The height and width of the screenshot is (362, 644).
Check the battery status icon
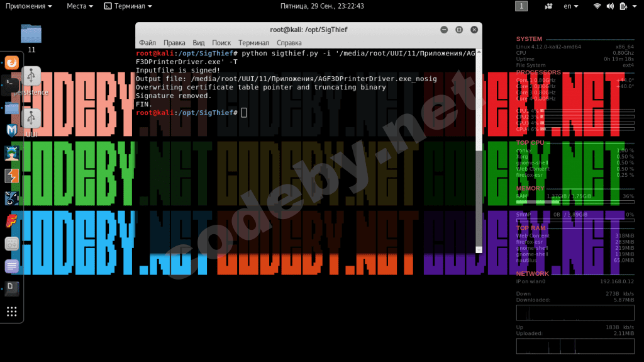tap(623, 6)
